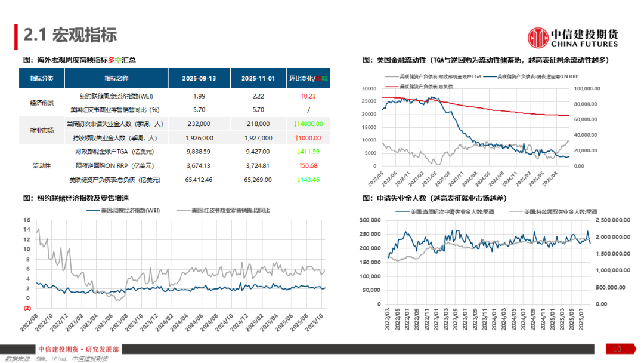644x363 pixels.
Task: Select the 指标分类 table column header
Action: pyautogui.click(x=42, y=78)
